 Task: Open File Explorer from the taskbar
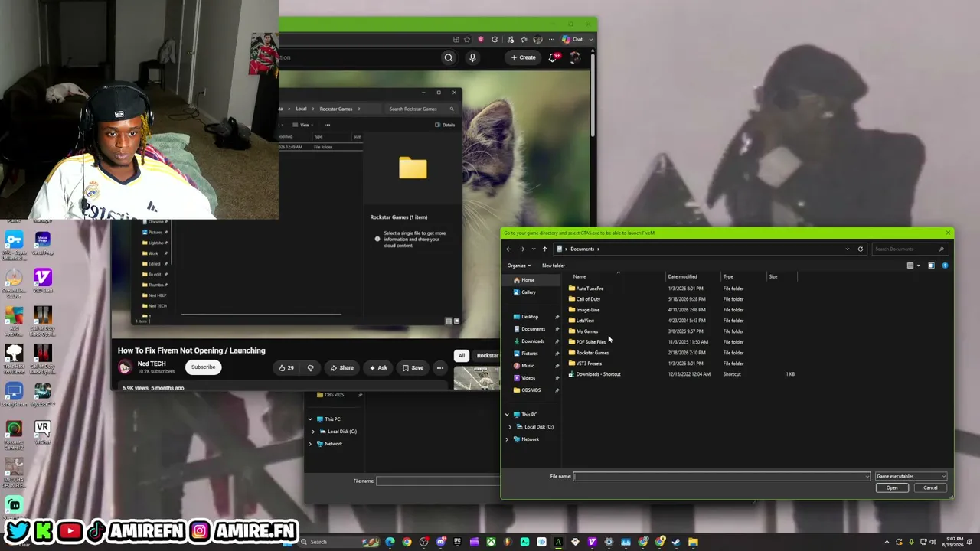pyautogui.click(x=693, y=542)
